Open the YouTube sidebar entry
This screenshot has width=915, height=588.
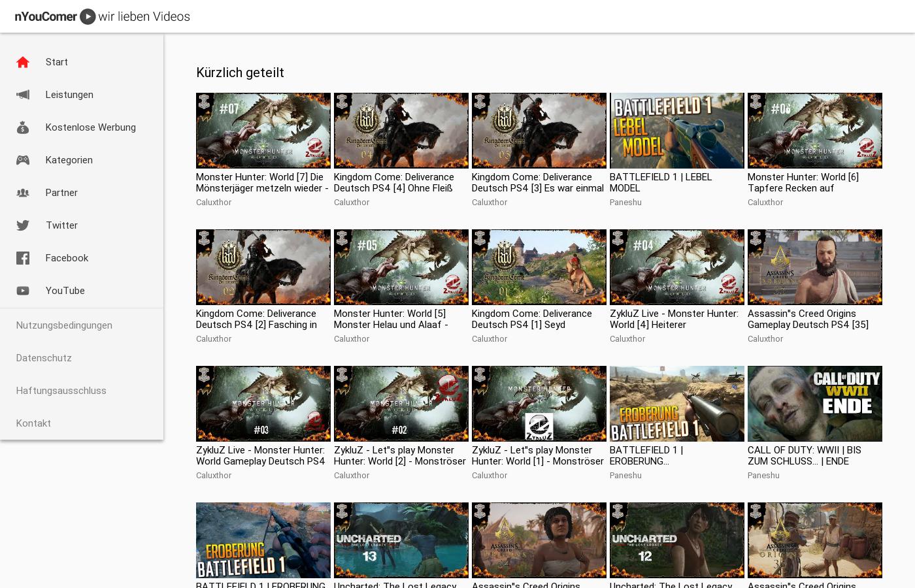coord(82,291)
